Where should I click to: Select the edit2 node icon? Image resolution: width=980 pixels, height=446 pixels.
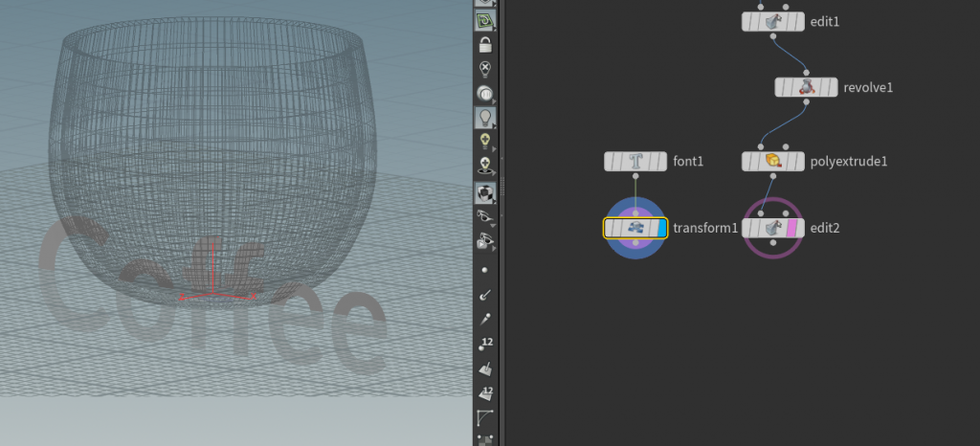click(x=773, y=228)
